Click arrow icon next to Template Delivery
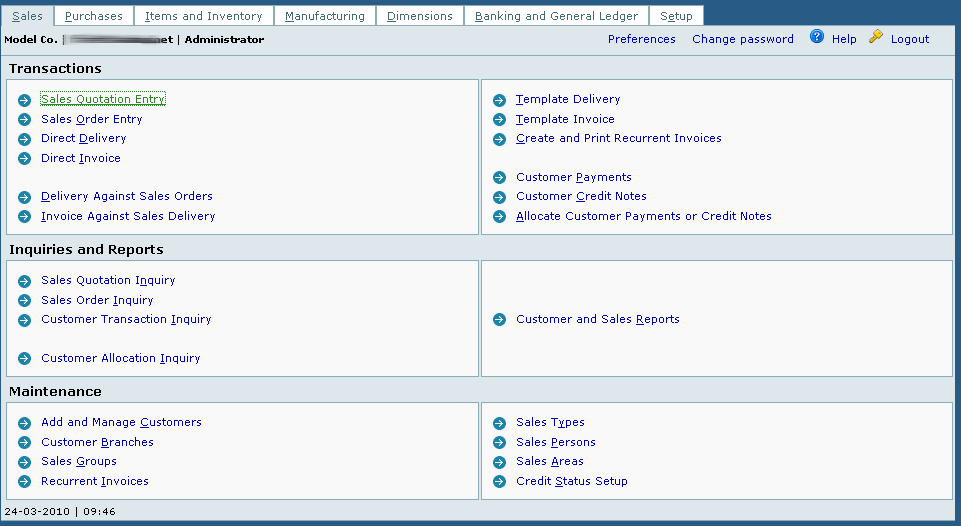This screenshot has width=961, height=526. [499, 100]
